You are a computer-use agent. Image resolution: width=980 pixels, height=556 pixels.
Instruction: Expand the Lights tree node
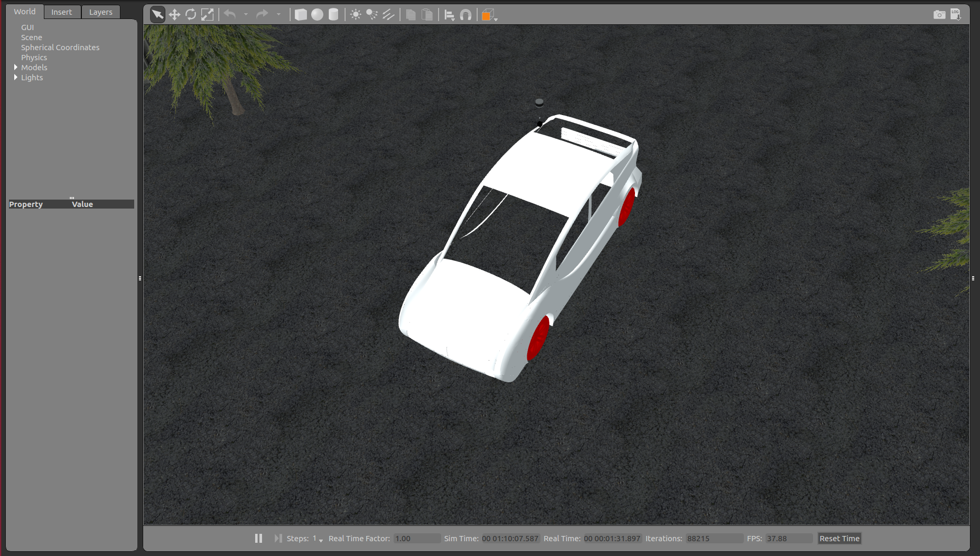pyautogui.click(x=16, y=77)
